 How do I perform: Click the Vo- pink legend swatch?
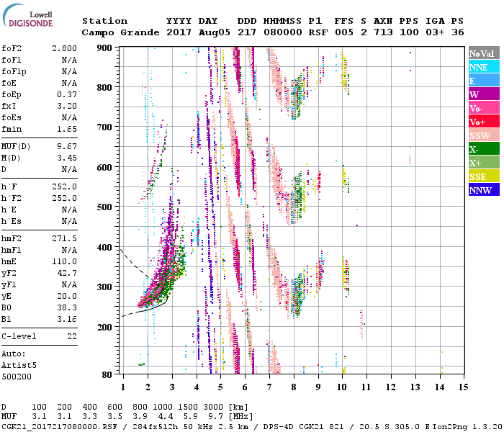click(x=483, y=108)
